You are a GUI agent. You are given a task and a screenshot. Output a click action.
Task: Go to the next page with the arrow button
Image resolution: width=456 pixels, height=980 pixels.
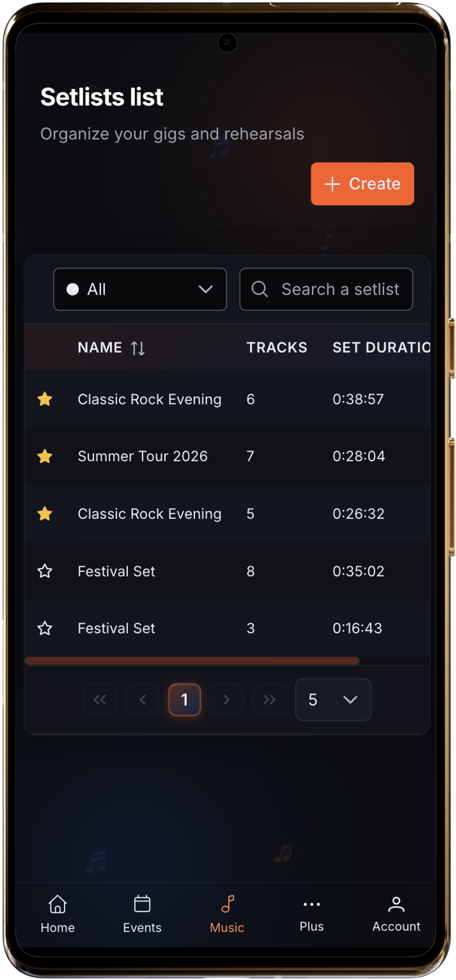coord(226,700)
